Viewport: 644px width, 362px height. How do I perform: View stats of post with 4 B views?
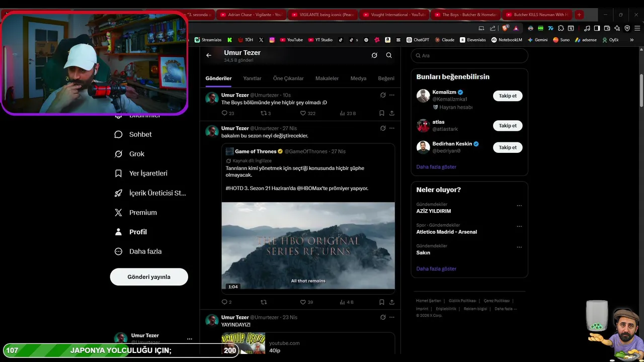click(x=347, y=302)
